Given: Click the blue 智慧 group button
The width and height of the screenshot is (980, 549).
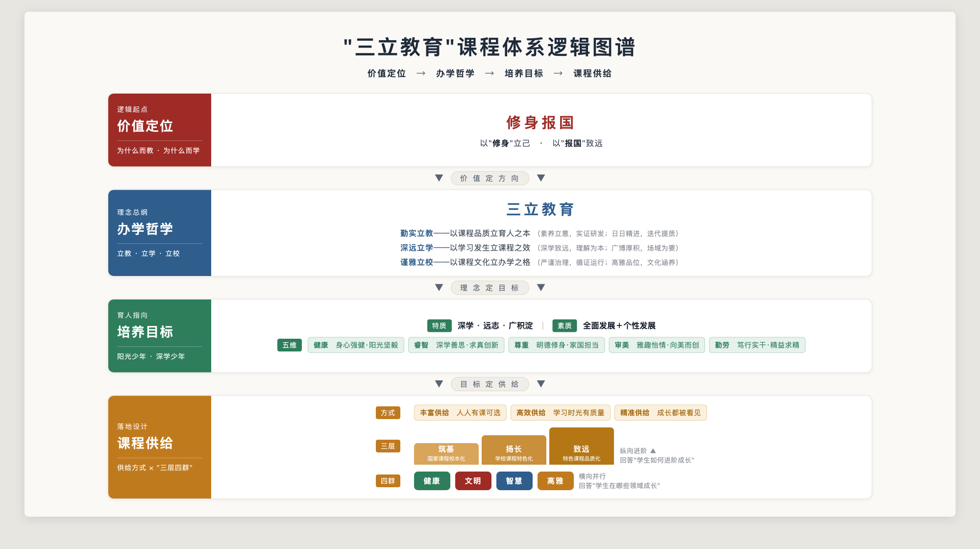Looking at the screenshot, I should pyautogui.click(x=514, y=481).
